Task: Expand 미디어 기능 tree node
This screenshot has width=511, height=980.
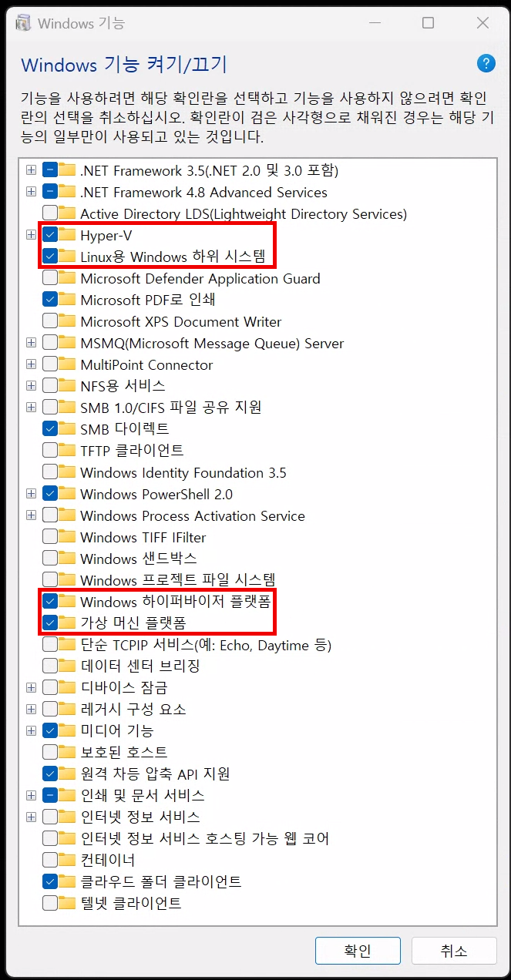Action: tap(31, 730)
